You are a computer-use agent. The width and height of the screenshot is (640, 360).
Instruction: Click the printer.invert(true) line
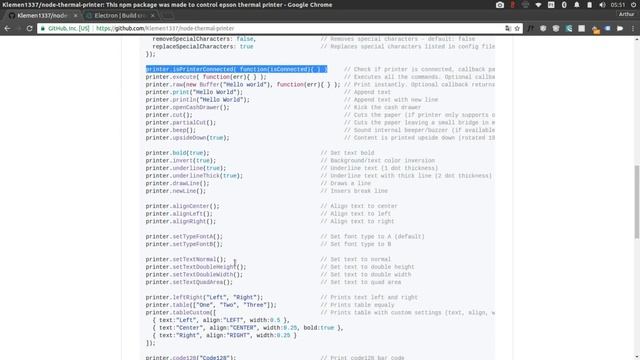click(181, 160)
